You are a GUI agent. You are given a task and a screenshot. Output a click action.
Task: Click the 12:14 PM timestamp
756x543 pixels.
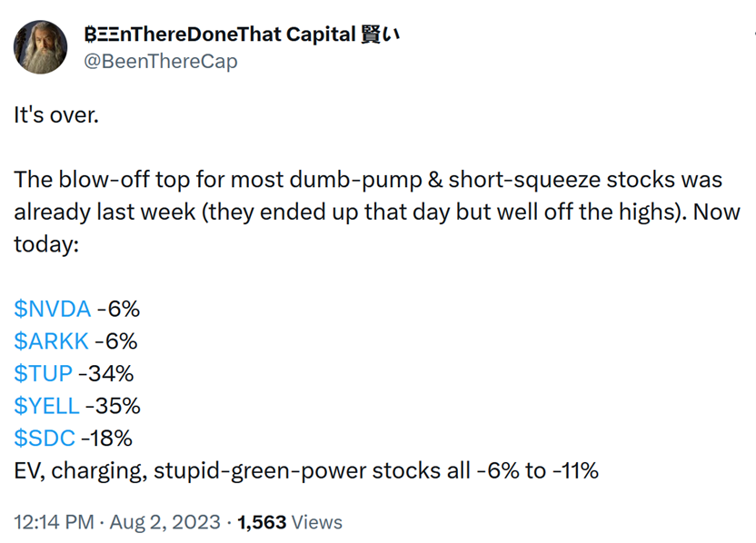(x=54, y=522)
